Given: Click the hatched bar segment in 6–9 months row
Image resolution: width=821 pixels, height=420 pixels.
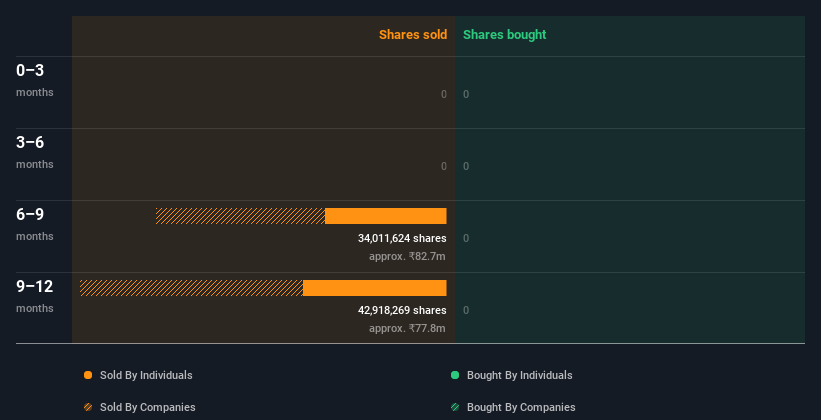Looking at the screenshot, I should [x=240, y=216].
